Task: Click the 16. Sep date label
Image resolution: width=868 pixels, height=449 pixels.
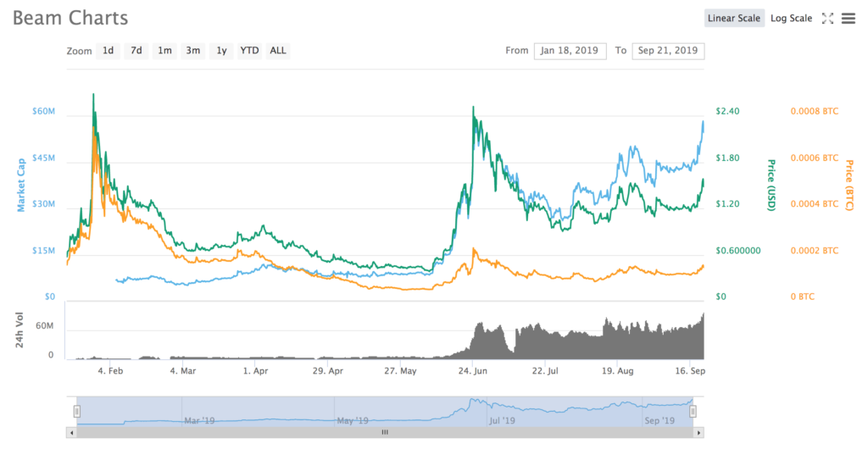Action: [x=690, y=371]
